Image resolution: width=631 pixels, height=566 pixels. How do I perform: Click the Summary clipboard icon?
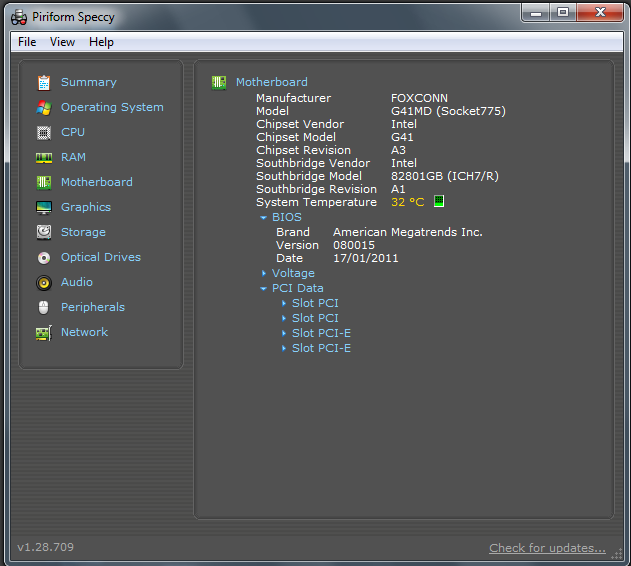[44, 83]
